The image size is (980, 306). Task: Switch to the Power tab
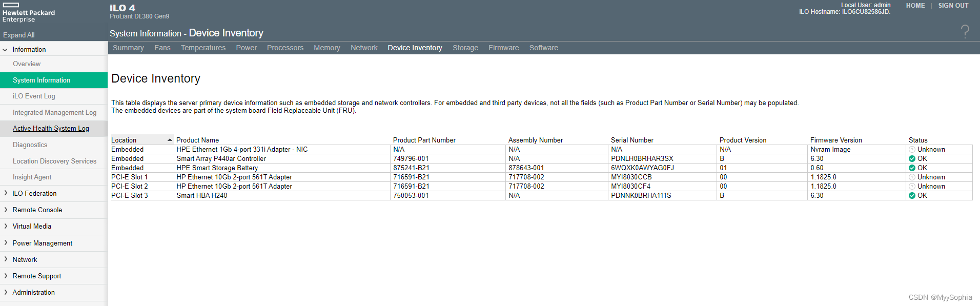tap(247, 48)
